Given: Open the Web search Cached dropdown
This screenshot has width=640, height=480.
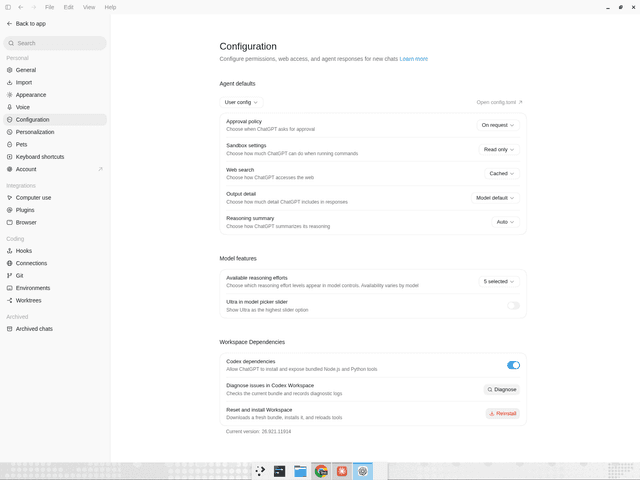Looking at the screenshot, I should pyautogui.click(x=502, y=173).
